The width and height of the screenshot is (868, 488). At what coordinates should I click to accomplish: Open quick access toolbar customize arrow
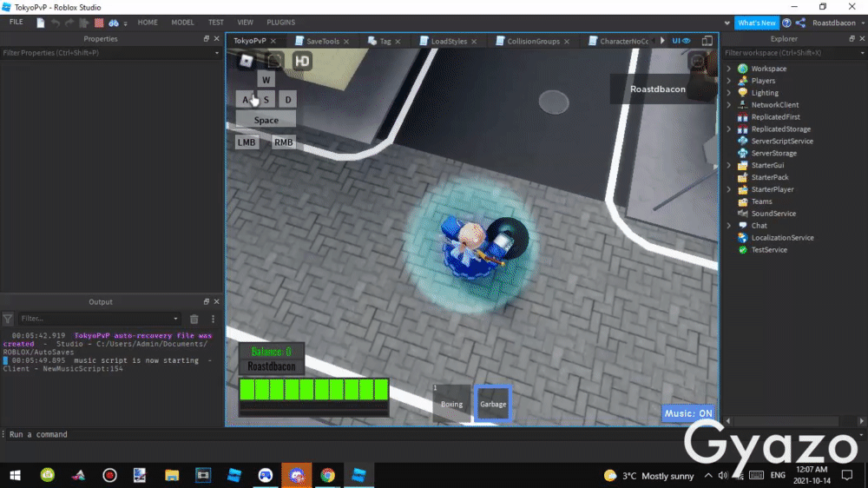[126, 23]
